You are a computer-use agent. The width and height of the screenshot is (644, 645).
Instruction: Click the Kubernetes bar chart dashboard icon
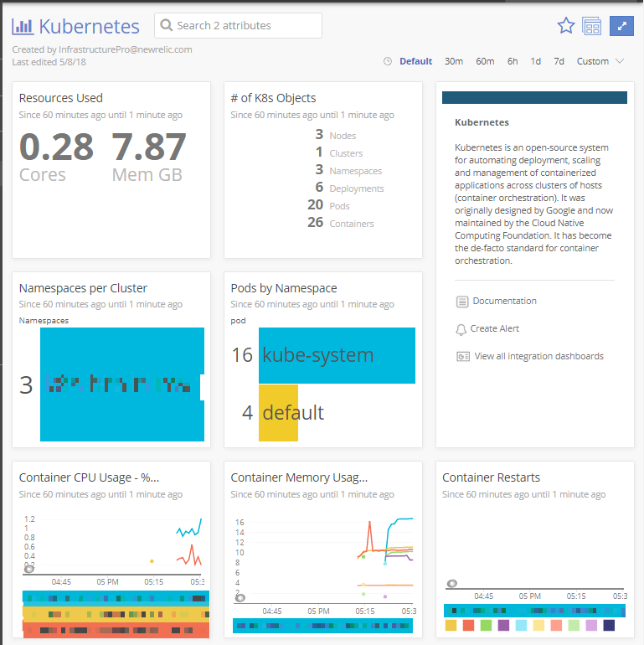(23, 26)
